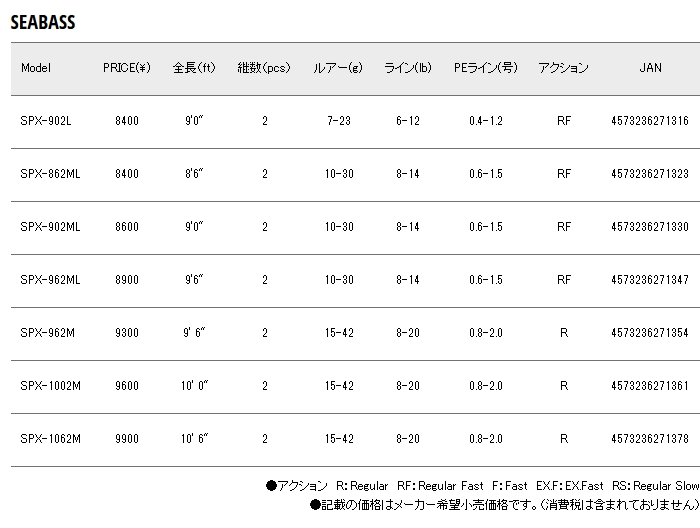This screenshot has width=700, height=528.
Task: Click the SEABASS heading
Action: 43,22
